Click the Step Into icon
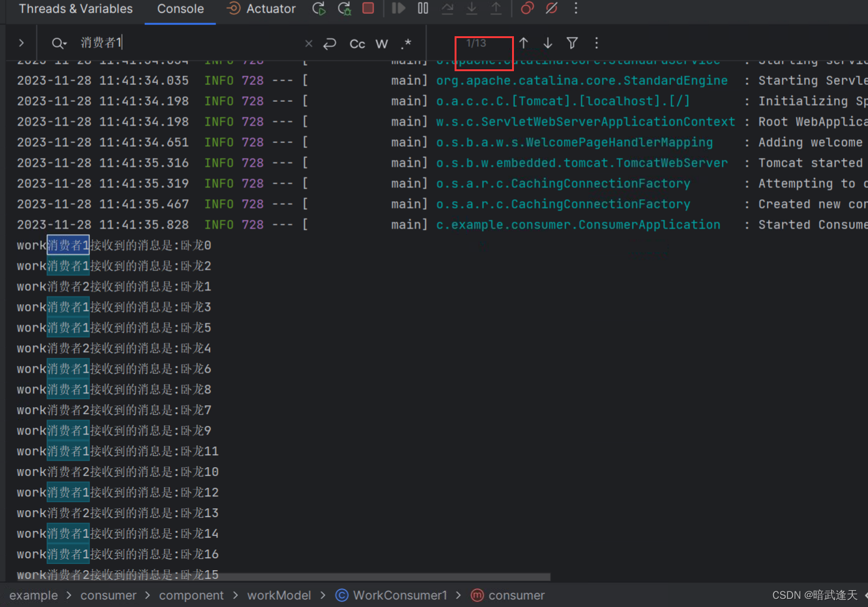 pos(472,8)
